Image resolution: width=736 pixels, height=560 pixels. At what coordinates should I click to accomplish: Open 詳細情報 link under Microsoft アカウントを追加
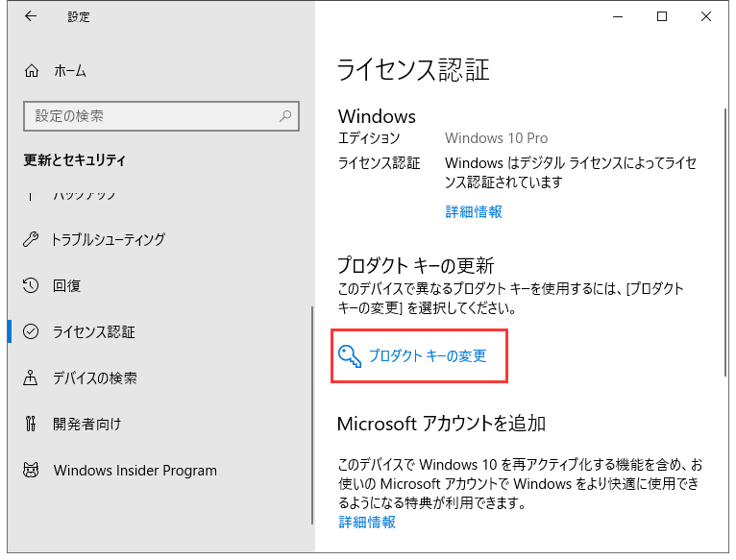click(x=367, y=522)
